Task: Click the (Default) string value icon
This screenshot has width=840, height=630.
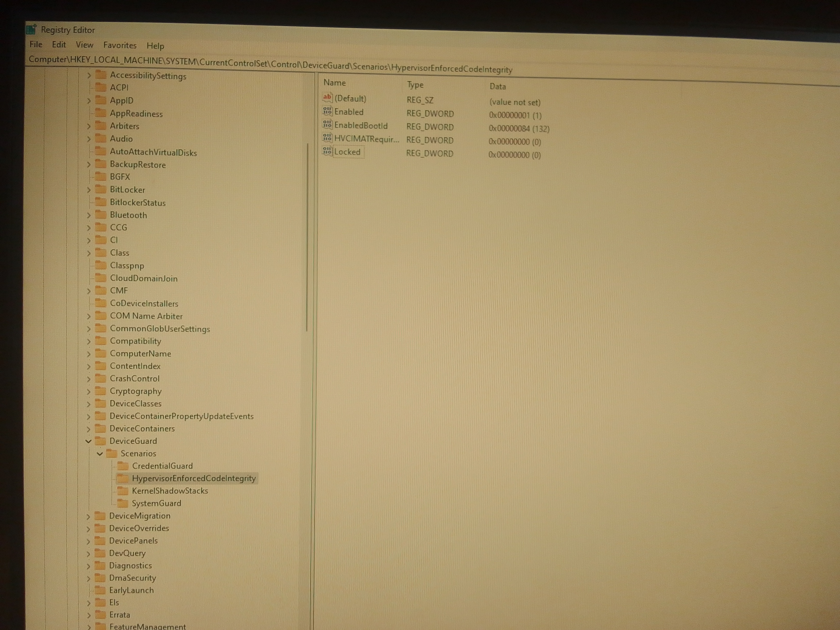Action: pyautogui.click(x=327, y=98)
